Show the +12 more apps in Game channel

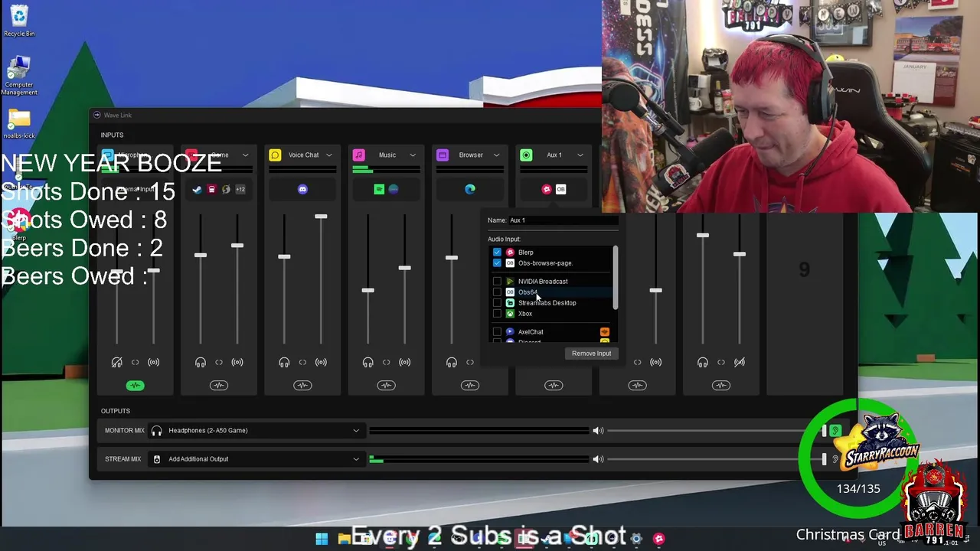(240, 189)
